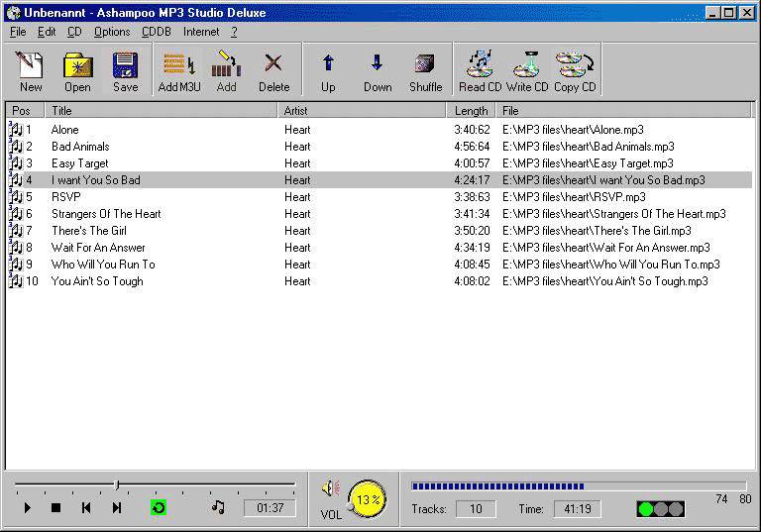
Task: Sort the playlist by the Title column header
Action: click(162, 111)
